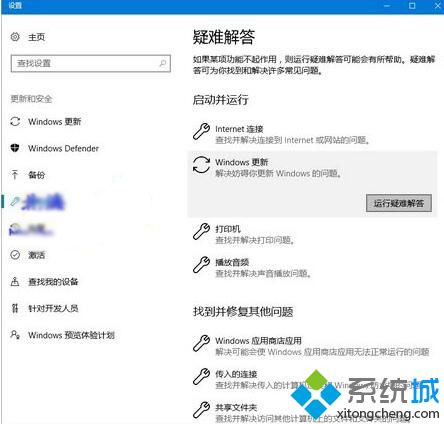Open 针对开发人员 settings
Screen dimensions: 444x424
click(x=53, y=308)
